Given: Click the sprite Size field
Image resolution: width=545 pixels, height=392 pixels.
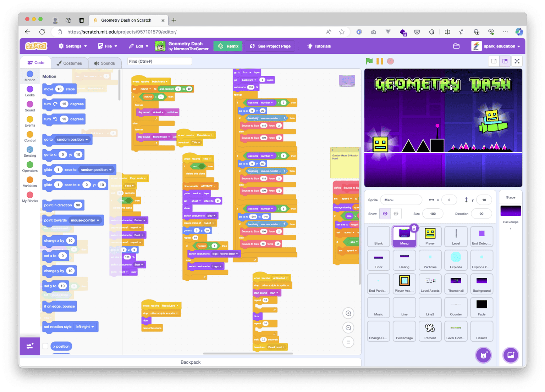Looking at the screenshot, I should [x=433, y=214].
